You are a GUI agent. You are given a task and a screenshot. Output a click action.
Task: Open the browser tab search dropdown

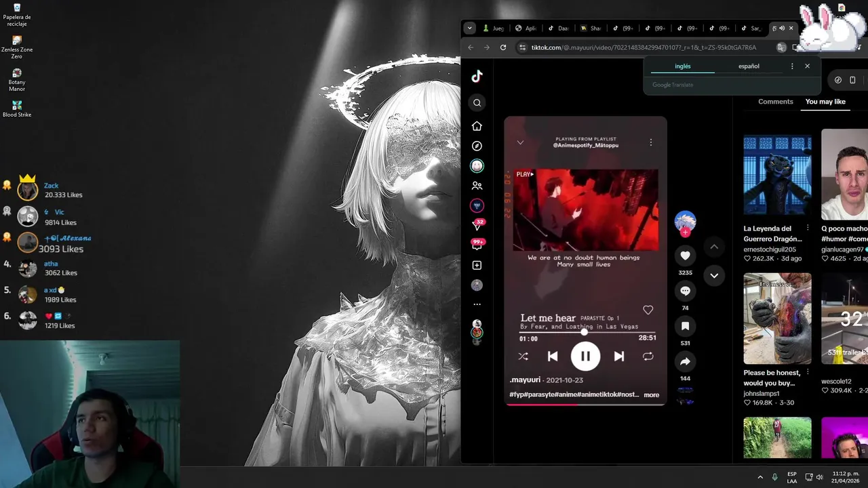click(x=469, y=28)
